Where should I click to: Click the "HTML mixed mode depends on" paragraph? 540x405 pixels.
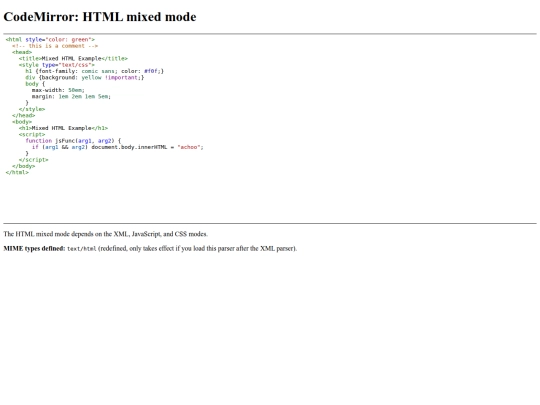point(106,234)
